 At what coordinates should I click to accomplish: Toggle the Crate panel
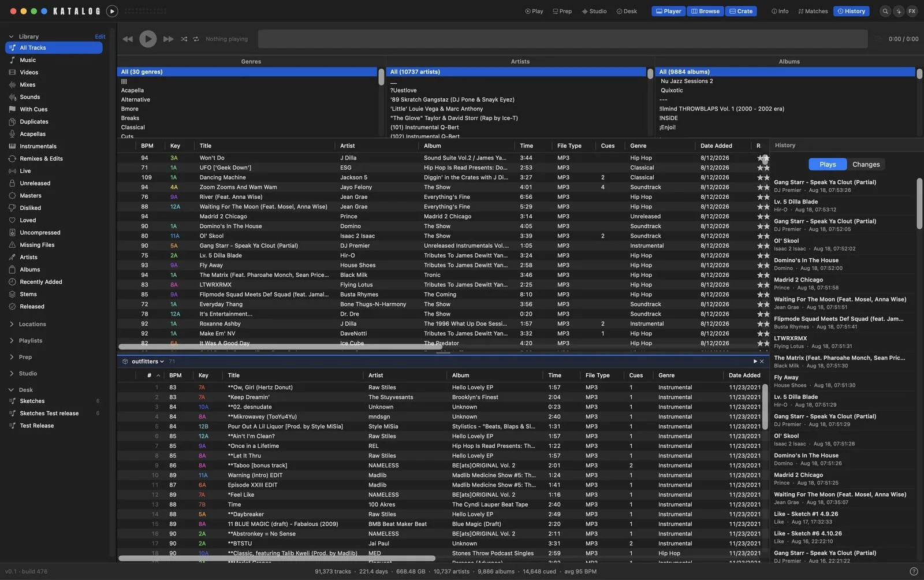741,11
